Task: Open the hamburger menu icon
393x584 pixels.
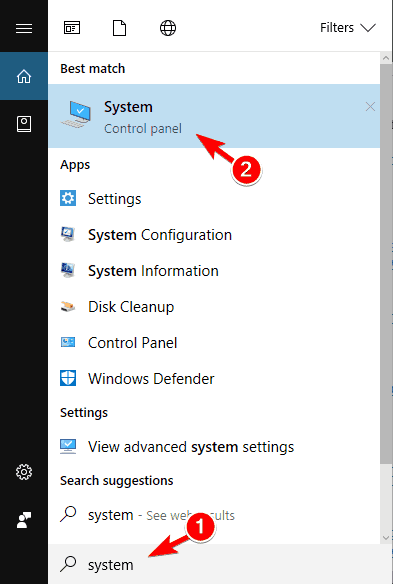Action: tap(24, 28)
